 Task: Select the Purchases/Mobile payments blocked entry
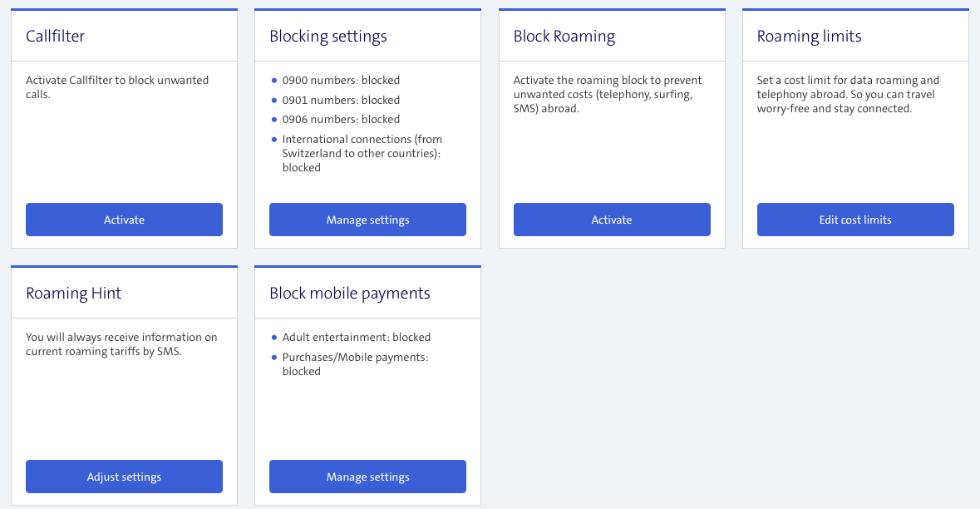coord(354,363)
